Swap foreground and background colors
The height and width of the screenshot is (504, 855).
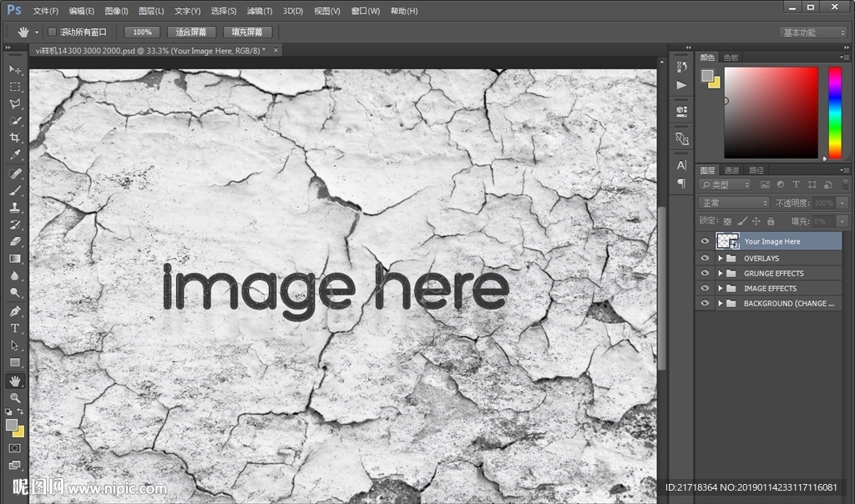point(20,411)
